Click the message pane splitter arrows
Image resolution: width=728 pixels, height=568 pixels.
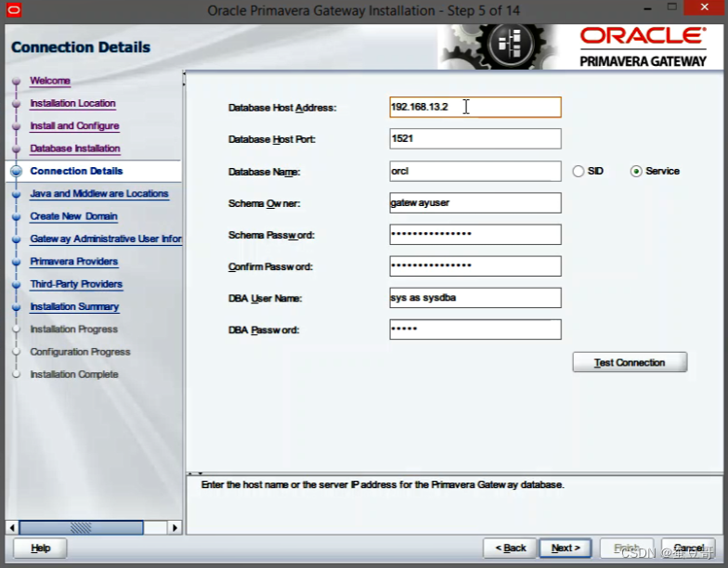(195, 473)
